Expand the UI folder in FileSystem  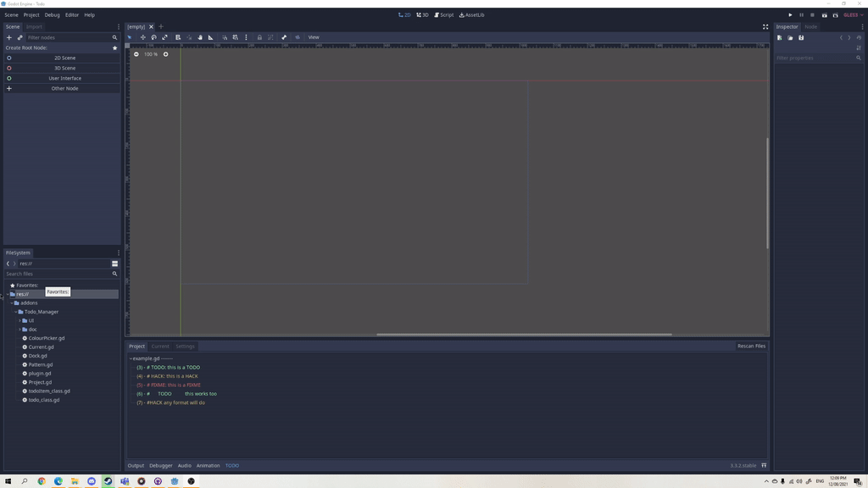pos(19,320)
